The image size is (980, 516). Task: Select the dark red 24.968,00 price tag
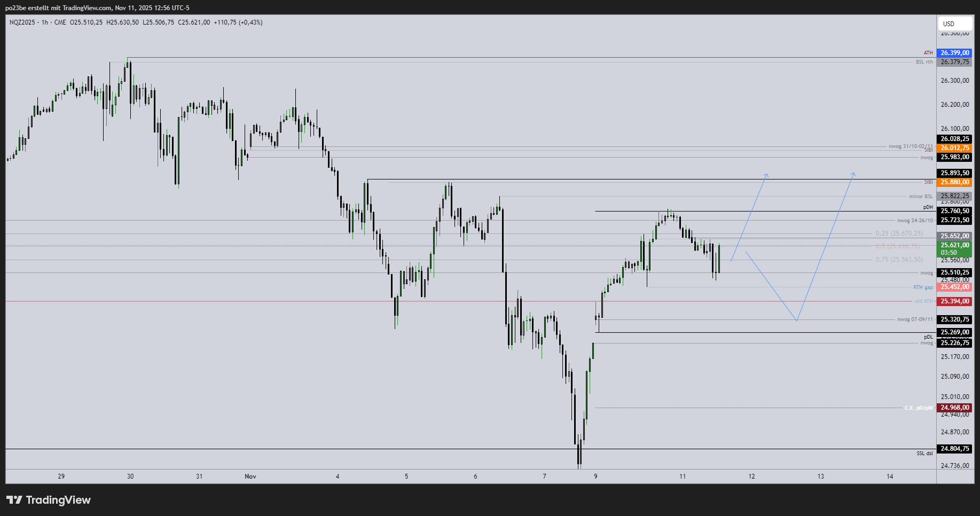(x=954, y=408)
